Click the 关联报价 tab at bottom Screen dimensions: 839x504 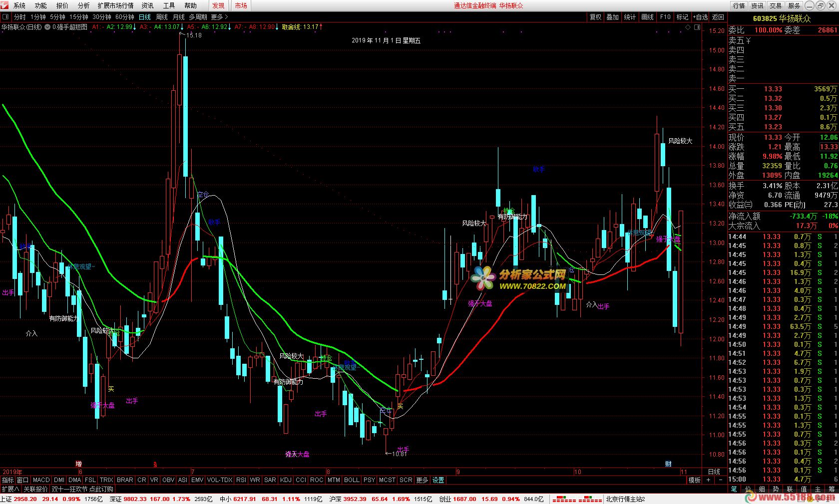pyautogui.click(x=35, y=489)
